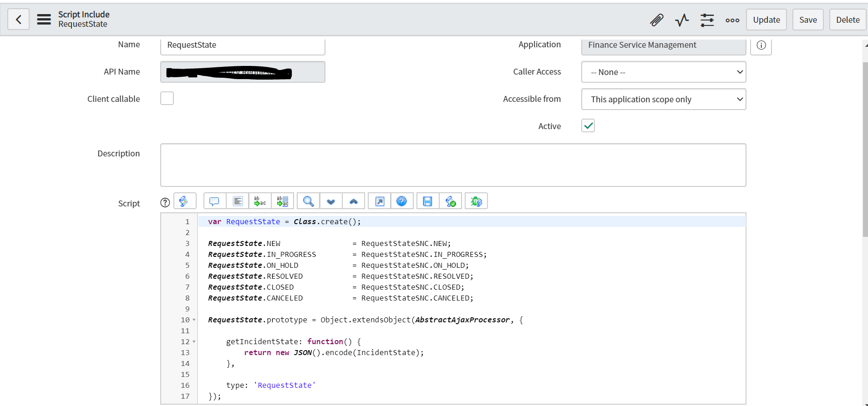
Task: Find previous occurrence up chevron
Action: (354, 201)
